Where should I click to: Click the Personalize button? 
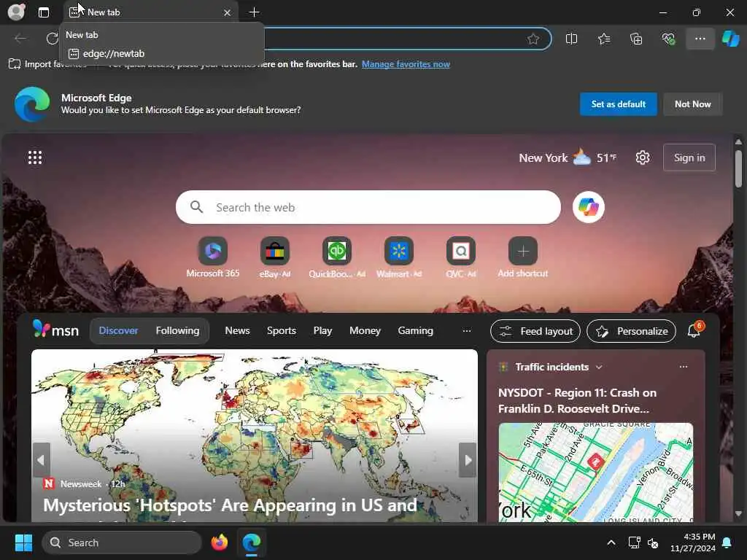[x=631, y=331]
